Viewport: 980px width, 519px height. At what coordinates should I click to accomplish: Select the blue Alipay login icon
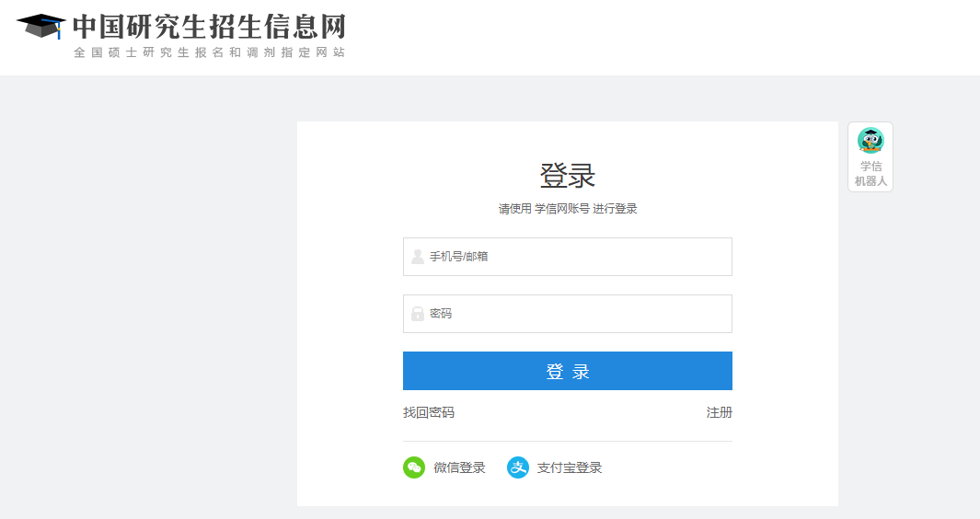pos(518,467)
